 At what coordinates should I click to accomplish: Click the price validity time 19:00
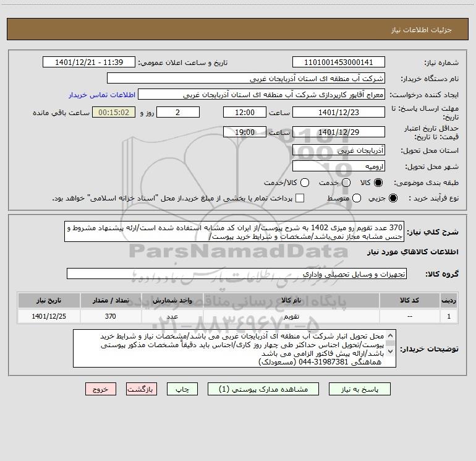pyautogui.click(x=245, y=132)
